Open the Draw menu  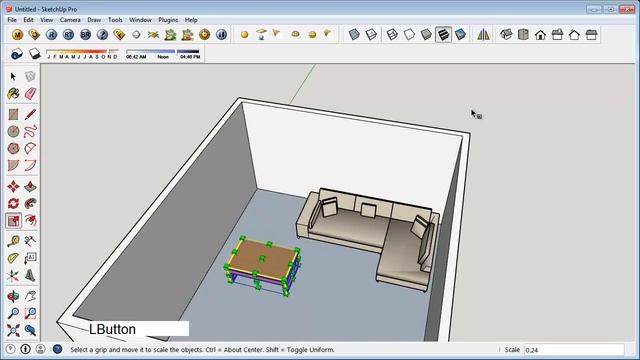(x=94, y=20)
